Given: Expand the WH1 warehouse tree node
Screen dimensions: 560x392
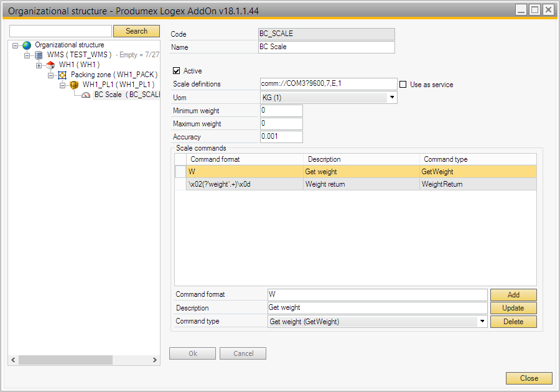Looking at the screenshot, I should [39, 65].
